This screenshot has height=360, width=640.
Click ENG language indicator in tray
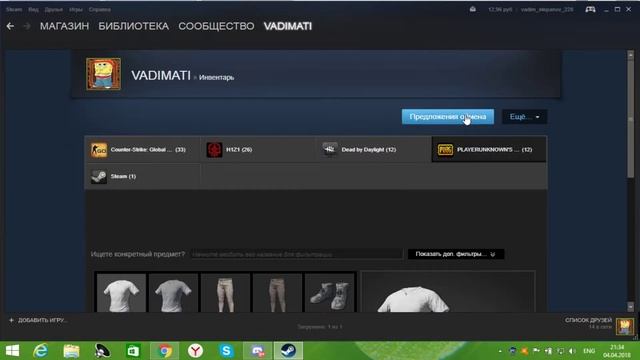coord(589,351)
